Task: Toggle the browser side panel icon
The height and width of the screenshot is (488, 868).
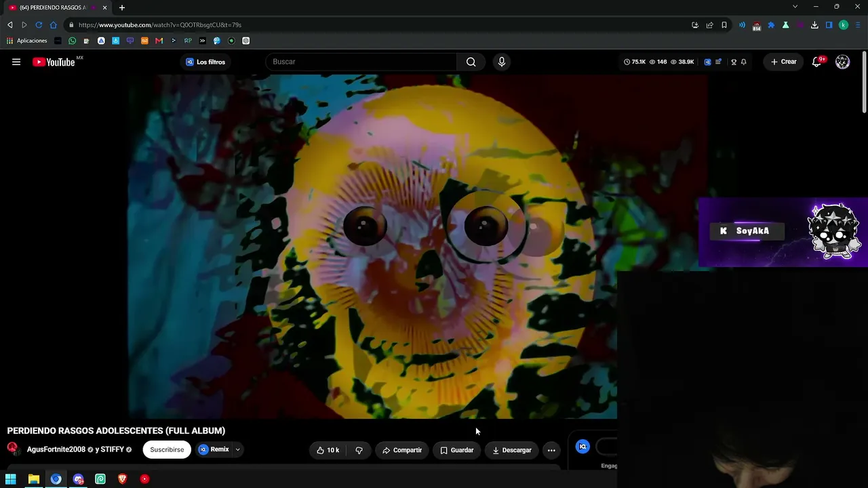Action: point(829,25)
